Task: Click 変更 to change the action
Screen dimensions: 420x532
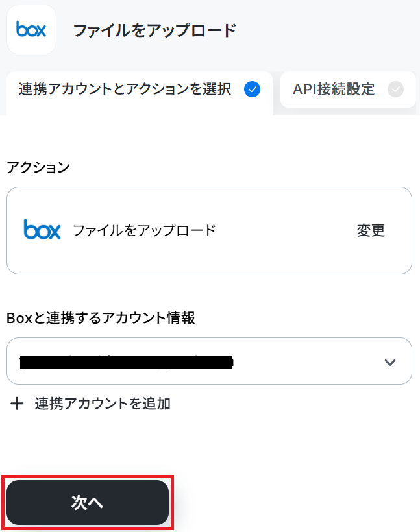Action: (371, 230)
